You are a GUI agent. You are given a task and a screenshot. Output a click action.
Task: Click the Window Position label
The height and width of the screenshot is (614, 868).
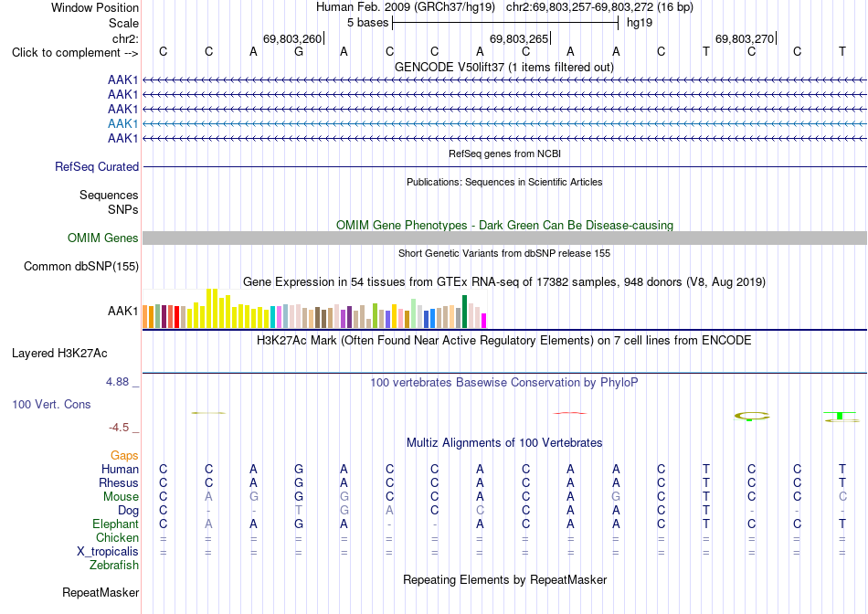coord(95,7)
